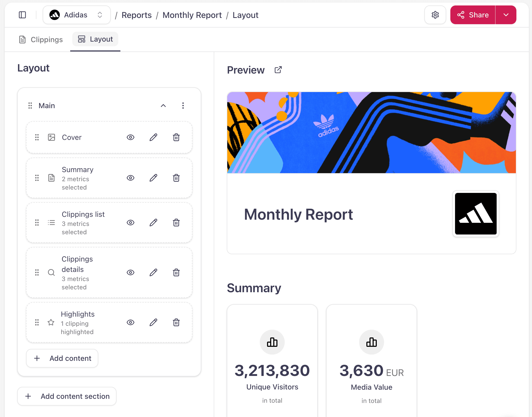
Task: Open preview in new window icon
Action: 278,70
